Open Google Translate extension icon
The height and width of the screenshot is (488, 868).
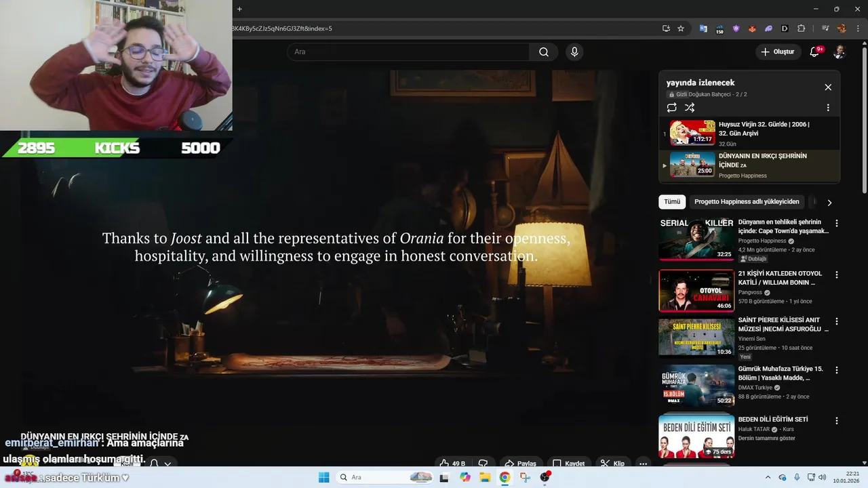[703, 28]
